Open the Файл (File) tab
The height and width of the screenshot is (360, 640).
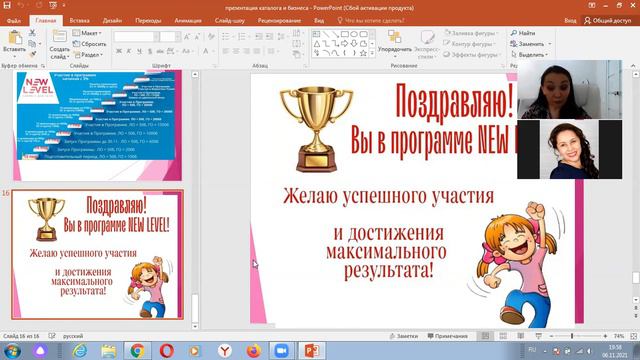pos(14,20)
